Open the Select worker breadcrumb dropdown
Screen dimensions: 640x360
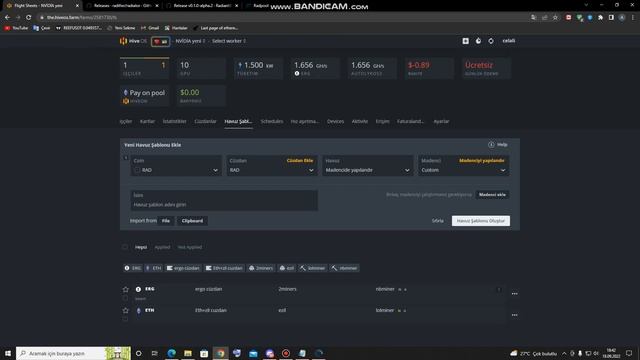[229, 41]
